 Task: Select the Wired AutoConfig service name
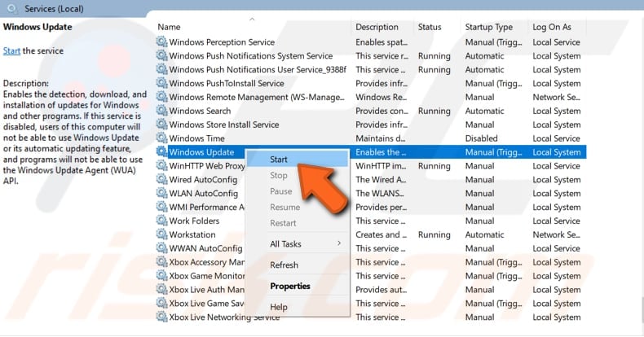click(x=203, y=180)
